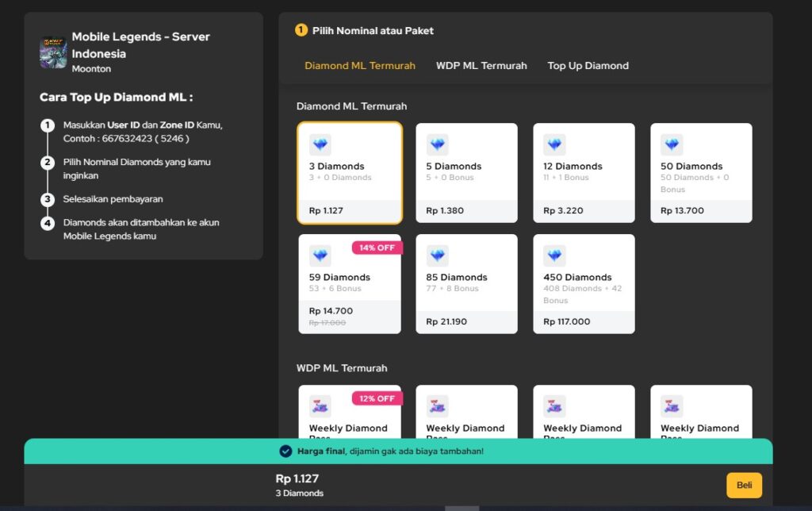Image resolution: width=812 pixels, height=511 pixels.
Task: Click the checkmark icon beside Harga final
Action: coord(285,451)
